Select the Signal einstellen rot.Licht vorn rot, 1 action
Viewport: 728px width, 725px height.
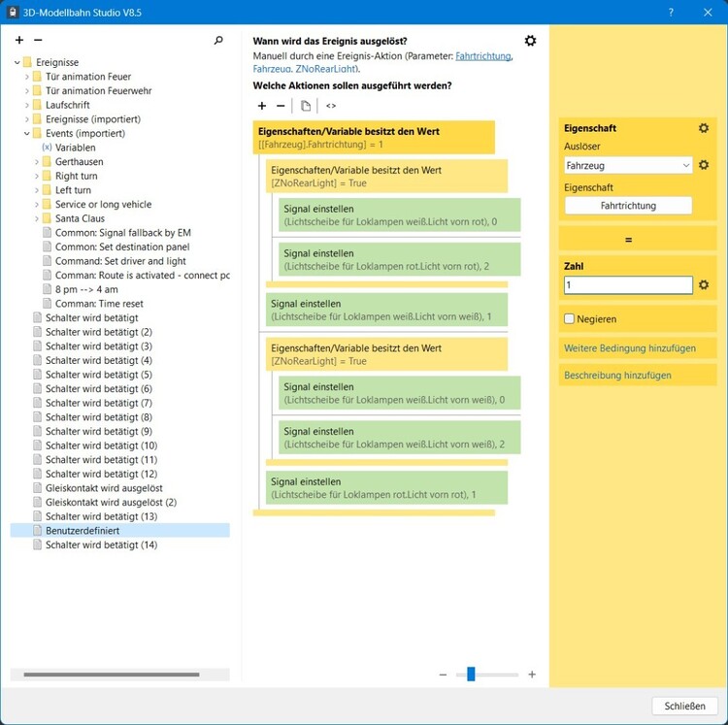pos(386,488)
